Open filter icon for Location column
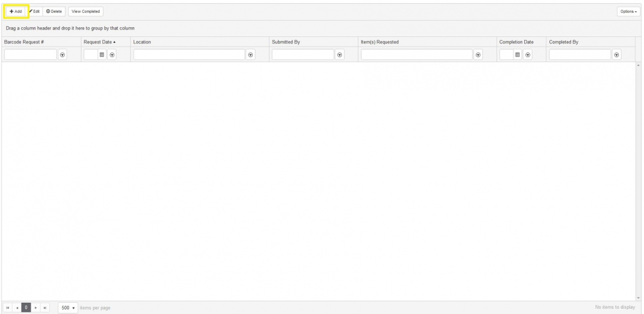 click(x=251, y=55)
